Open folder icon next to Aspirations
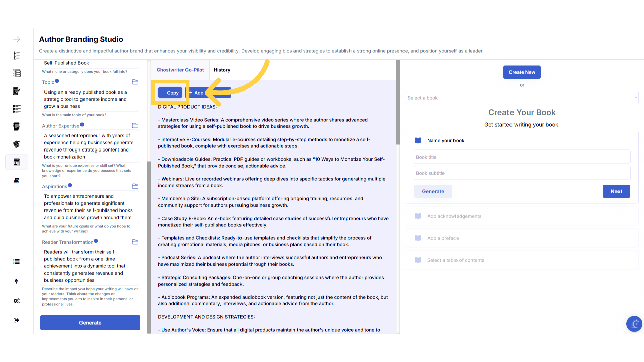 [x=135, y=186]
